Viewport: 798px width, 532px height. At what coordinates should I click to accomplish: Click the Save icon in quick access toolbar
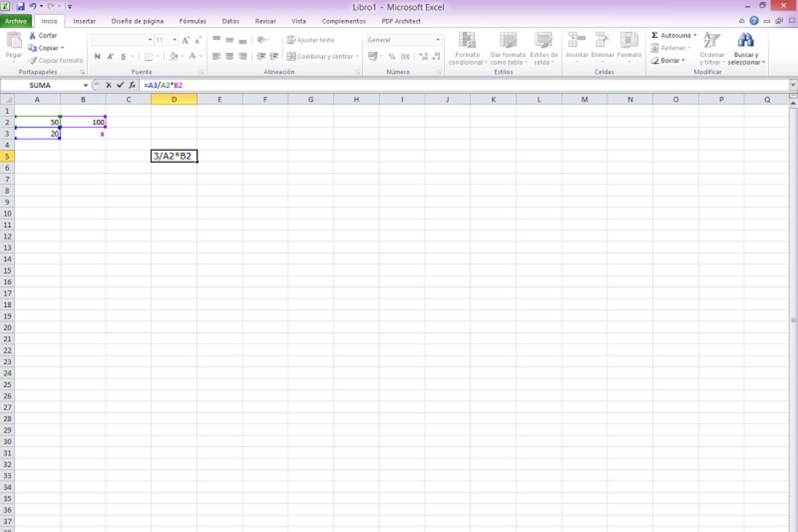[20, 7]
